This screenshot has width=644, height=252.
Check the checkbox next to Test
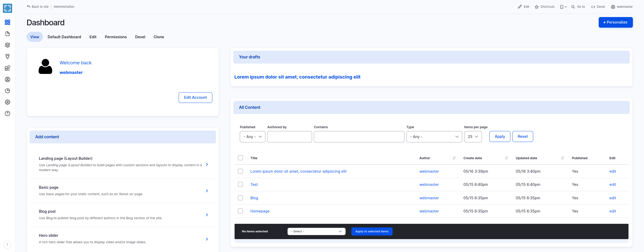(240, 184)
